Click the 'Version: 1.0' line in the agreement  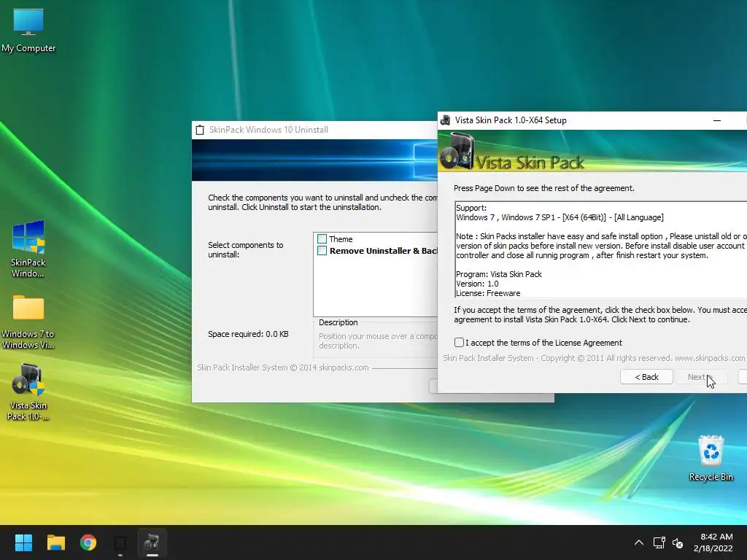coord(477,284)
